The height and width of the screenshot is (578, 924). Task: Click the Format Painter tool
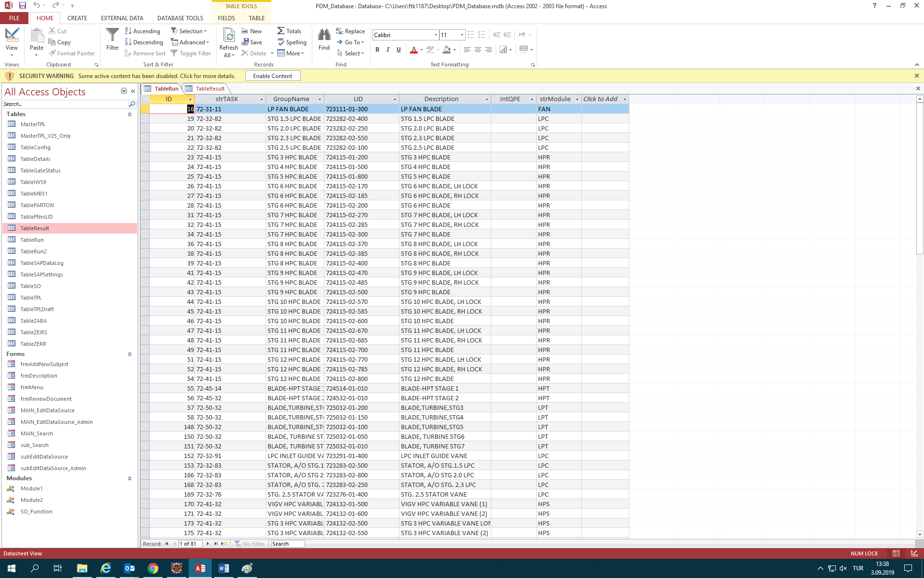[x=72, y=53]
